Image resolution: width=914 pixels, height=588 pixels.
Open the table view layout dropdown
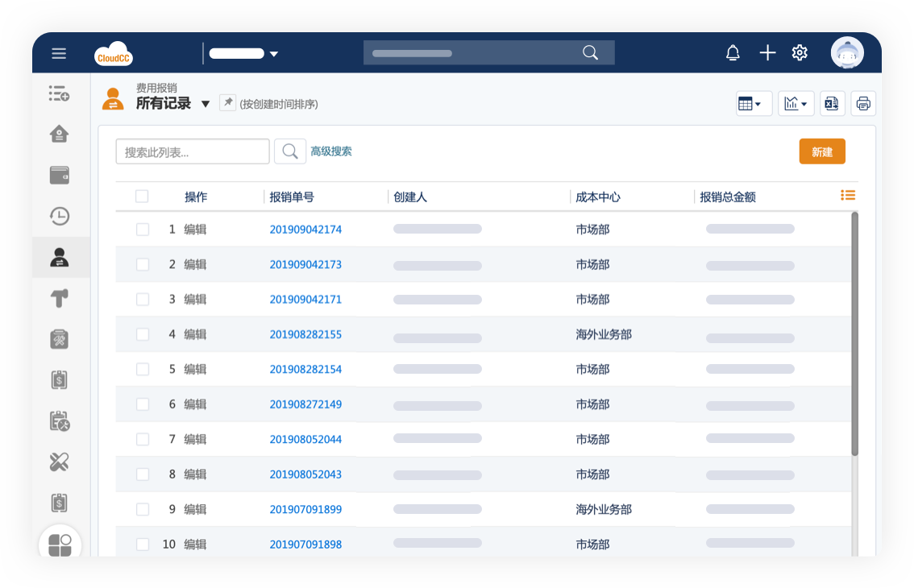click(x=754, y=103)
